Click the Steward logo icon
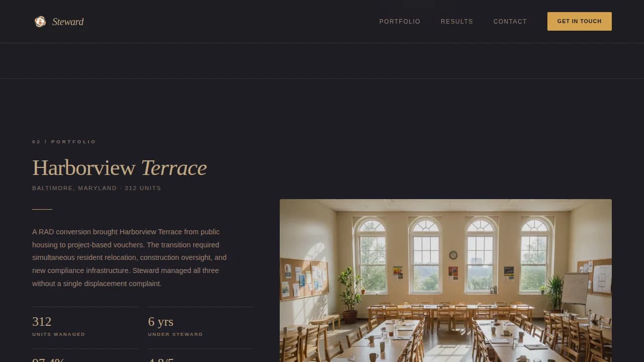644x362 pixels. click(x=40, y=22)
